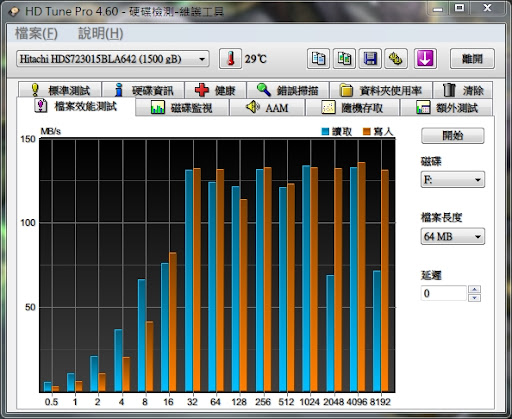
Task: Decrease the 延遲 value with down arrow
Action: point(474,298)
